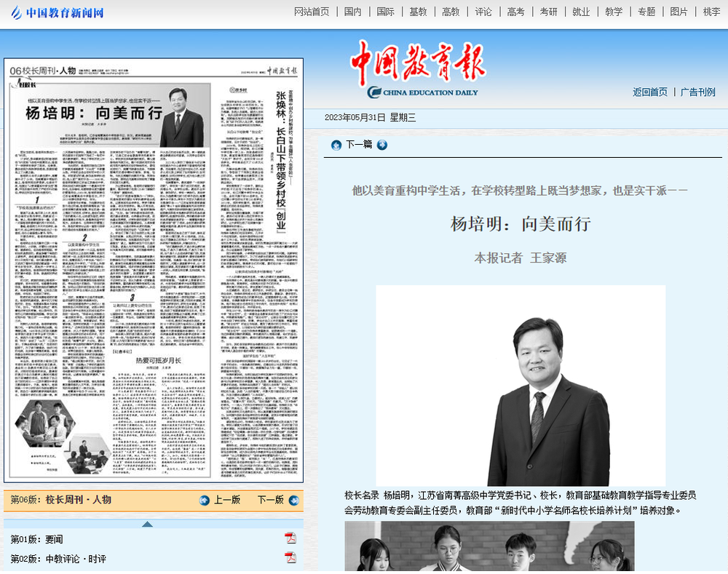
Task: Go to the 考研 section
Action: (548, 12)
